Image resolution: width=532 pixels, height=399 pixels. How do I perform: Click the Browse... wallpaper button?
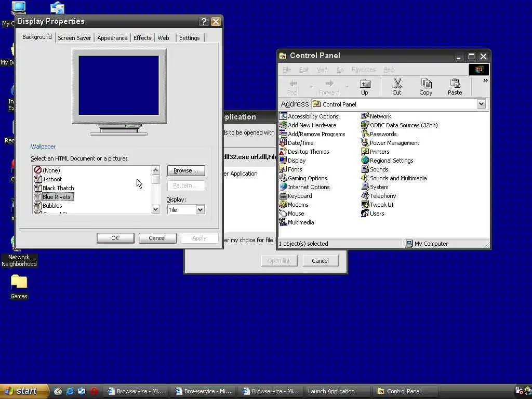pos(186,170)
